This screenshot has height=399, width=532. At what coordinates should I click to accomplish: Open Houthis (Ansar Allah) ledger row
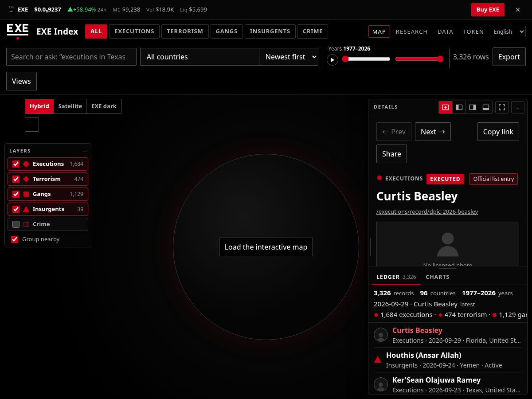448,360
